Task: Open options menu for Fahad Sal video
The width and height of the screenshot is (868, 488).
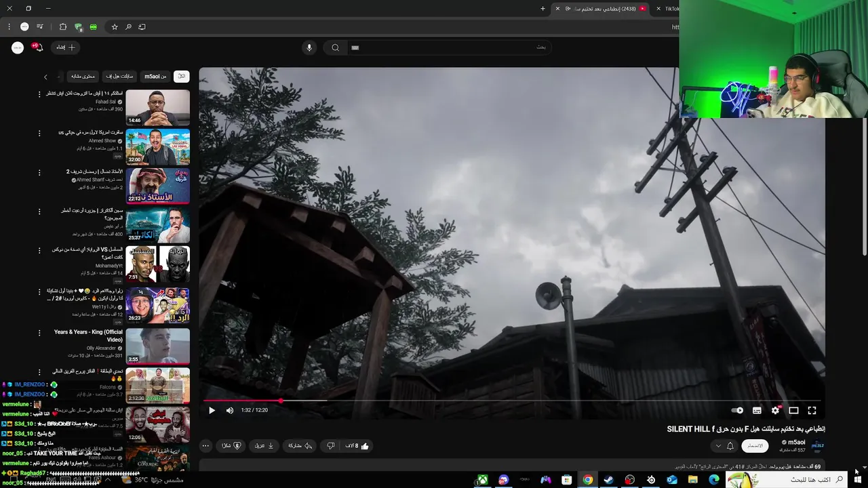Action: (x=39, y=94)
